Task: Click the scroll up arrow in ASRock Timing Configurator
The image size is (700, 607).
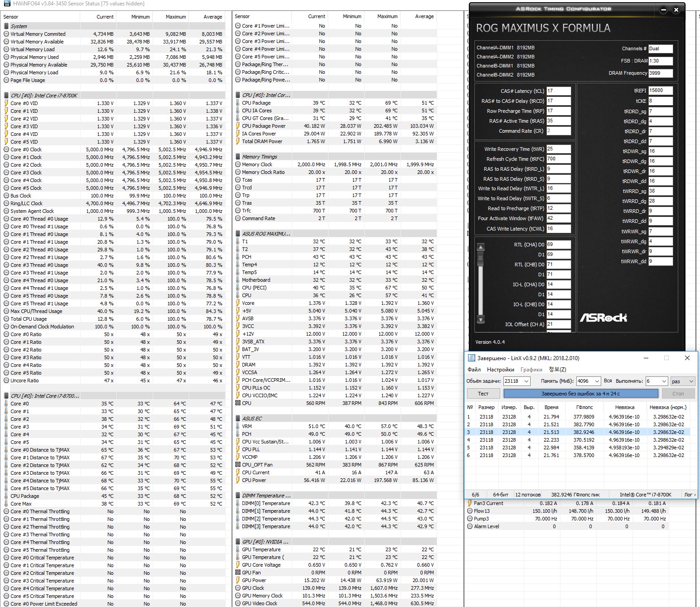Action: [481, 247]
